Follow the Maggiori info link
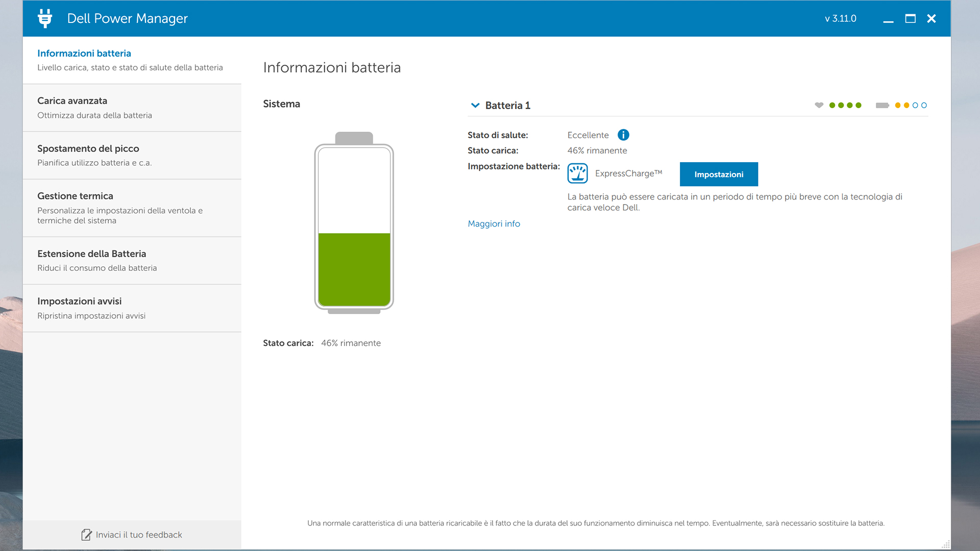Image resolution: width=980 pixels, height=551 pixels. click(494, 223)
